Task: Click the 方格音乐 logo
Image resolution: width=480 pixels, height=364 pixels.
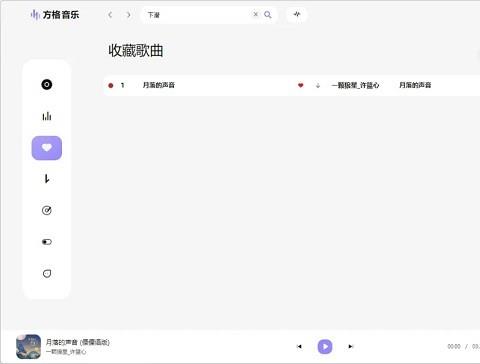Action: pyautogui.click(x=55, y=15)
